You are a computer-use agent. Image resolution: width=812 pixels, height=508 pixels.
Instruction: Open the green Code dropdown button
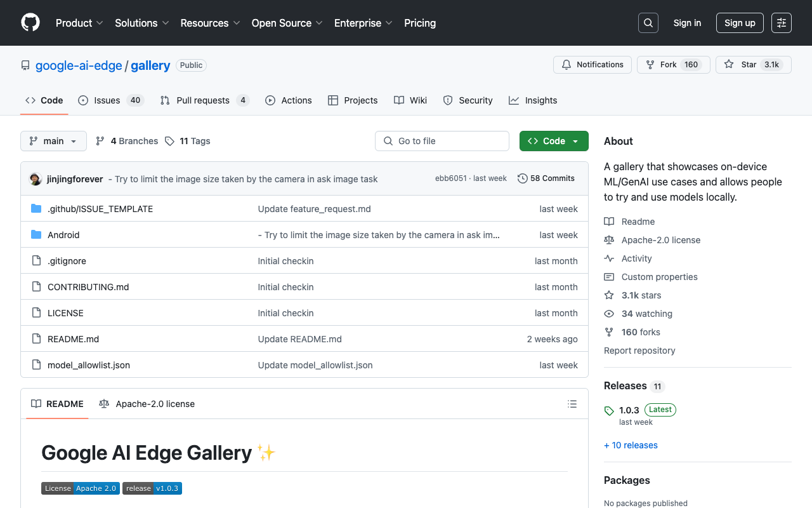coord(554,141)
